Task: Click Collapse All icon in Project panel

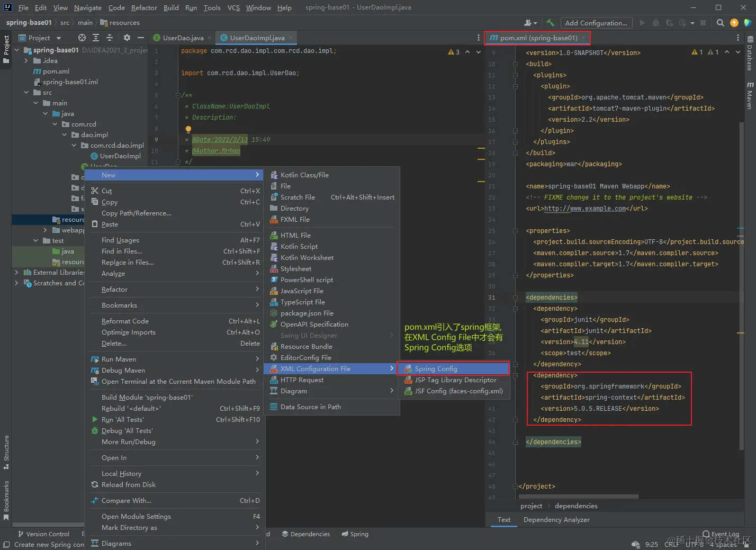Action: pyautogui.click(x=110, y=38)
